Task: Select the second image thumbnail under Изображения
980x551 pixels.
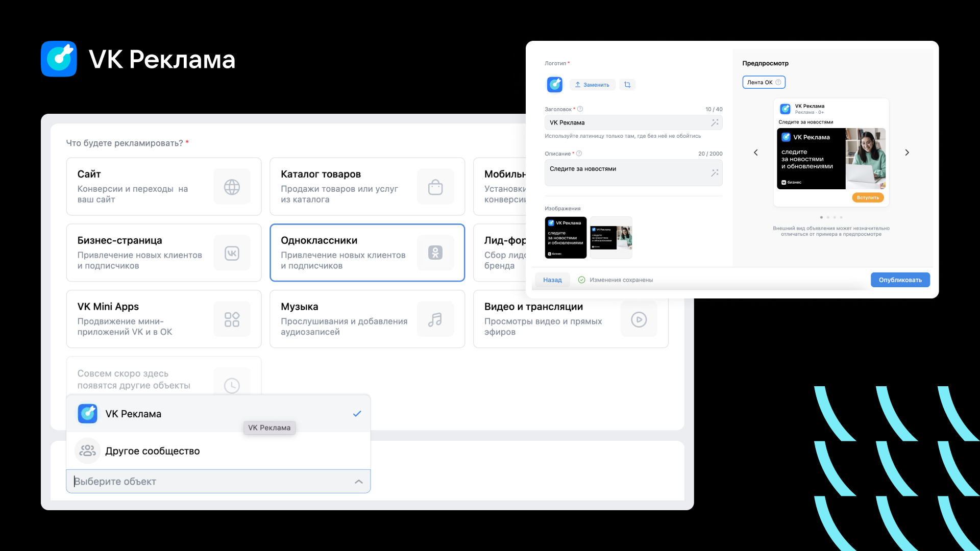Action: [611, 238]
